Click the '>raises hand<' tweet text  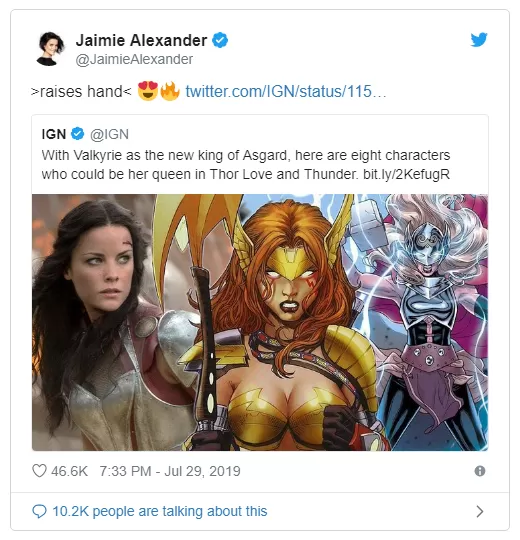81,92
